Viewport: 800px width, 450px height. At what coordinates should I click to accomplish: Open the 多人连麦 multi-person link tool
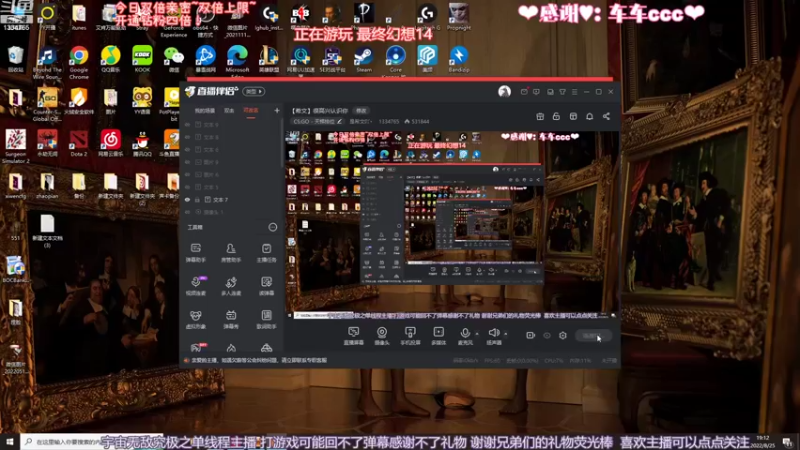tap(231, 286)
